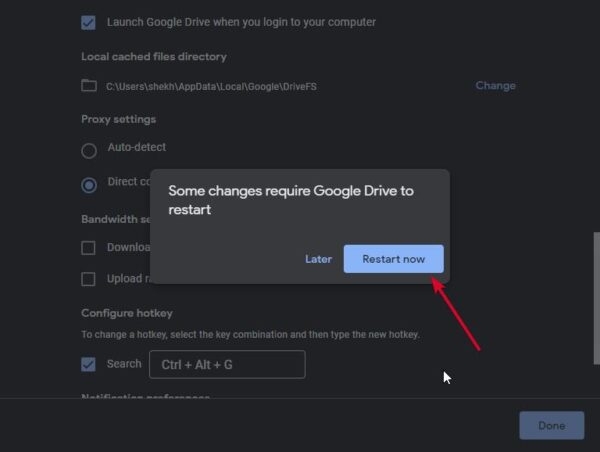Click the Ctrl + Alt + G hotkey field

(x=227, y=365)
